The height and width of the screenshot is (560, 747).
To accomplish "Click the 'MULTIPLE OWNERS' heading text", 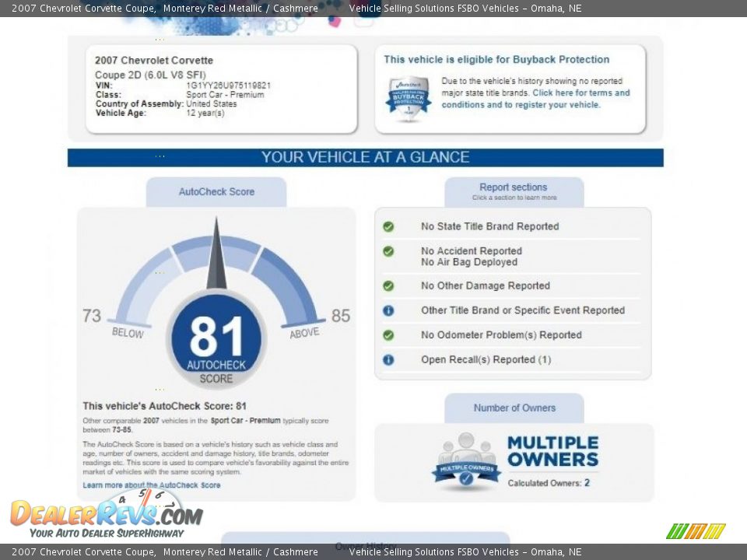I will [552, 451].
